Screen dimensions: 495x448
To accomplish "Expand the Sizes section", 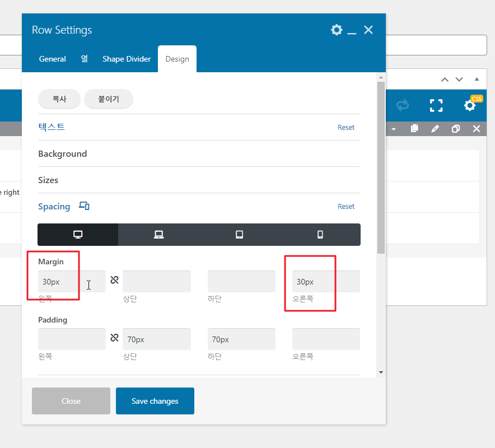I will [48, 180].
